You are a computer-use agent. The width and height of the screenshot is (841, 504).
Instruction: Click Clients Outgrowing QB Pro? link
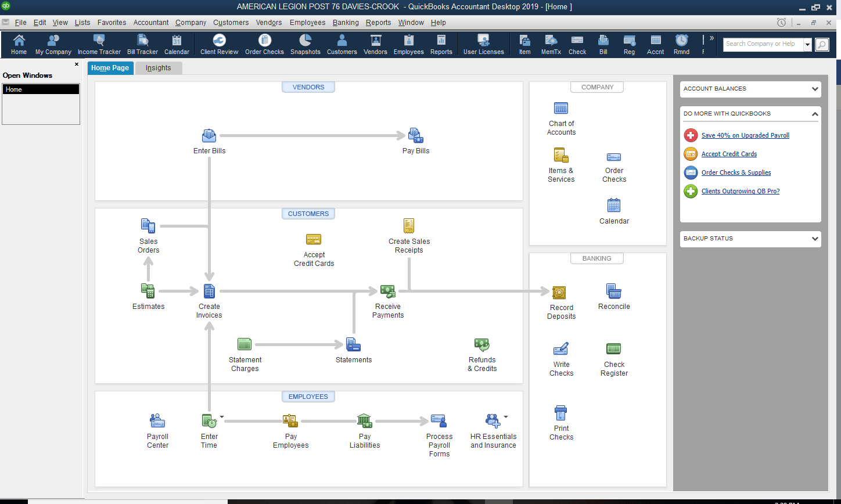[741, 191]
